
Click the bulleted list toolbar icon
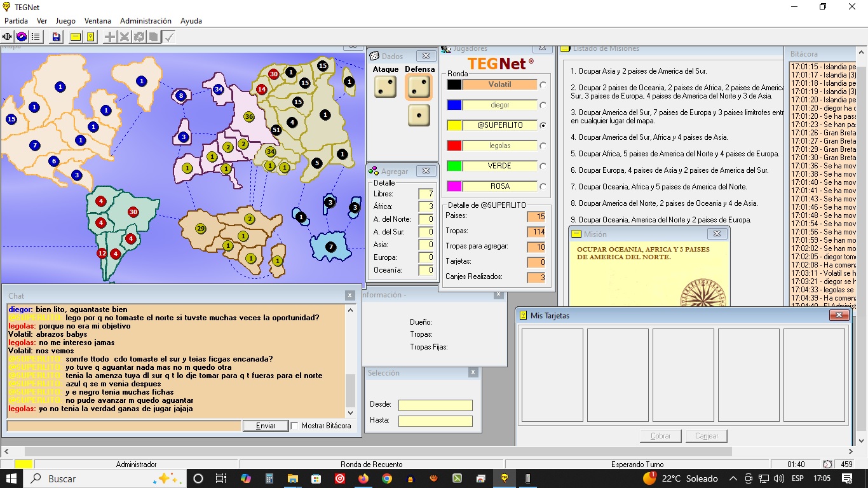pyautogui.click(x=36, y=37)
